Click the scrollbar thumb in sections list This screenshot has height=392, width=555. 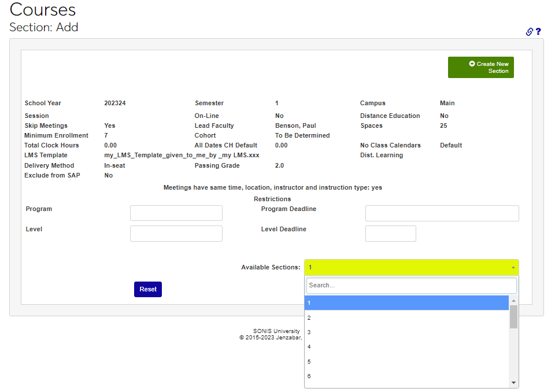513,316
